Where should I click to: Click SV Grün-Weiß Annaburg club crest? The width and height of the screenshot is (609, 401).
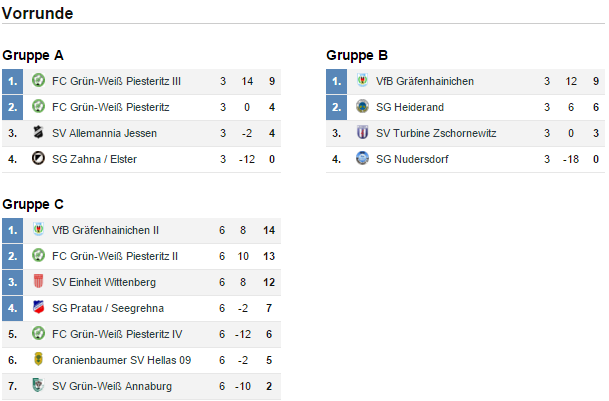(x=38, y=386)
